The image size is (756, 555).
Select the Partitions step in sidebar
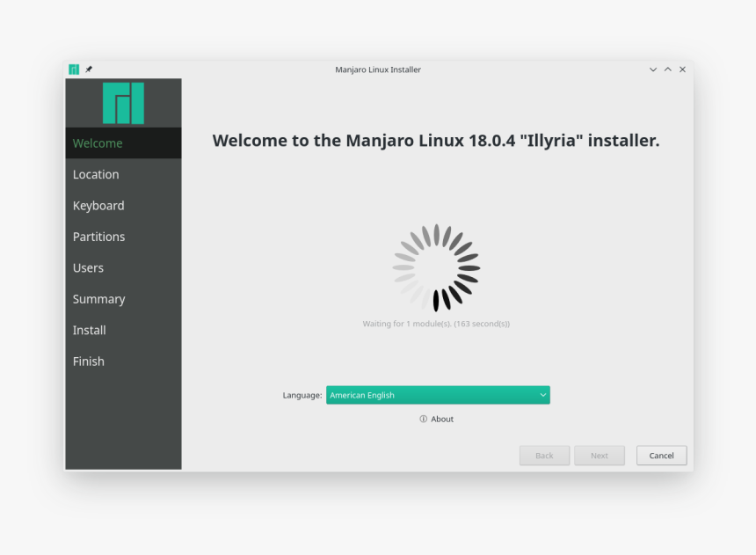[123, 237]
